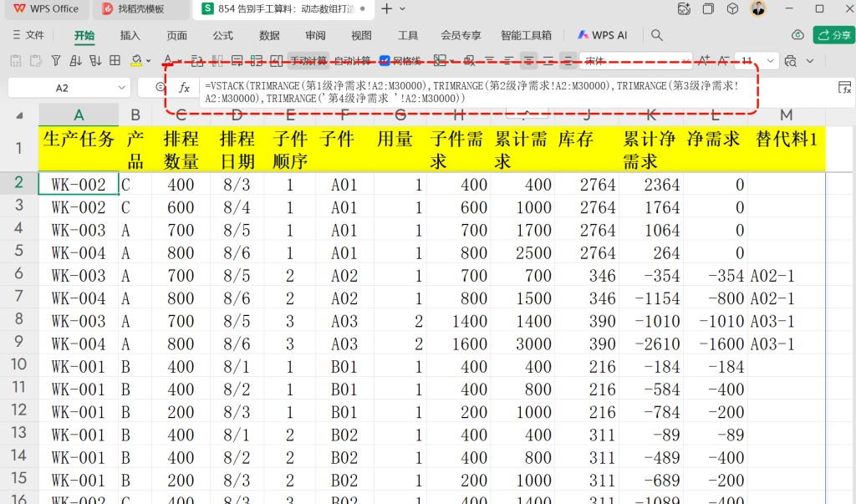Click row 6 cell showing A02-1
The width and height of the screenshot is (856, 504).
point(786,276)
